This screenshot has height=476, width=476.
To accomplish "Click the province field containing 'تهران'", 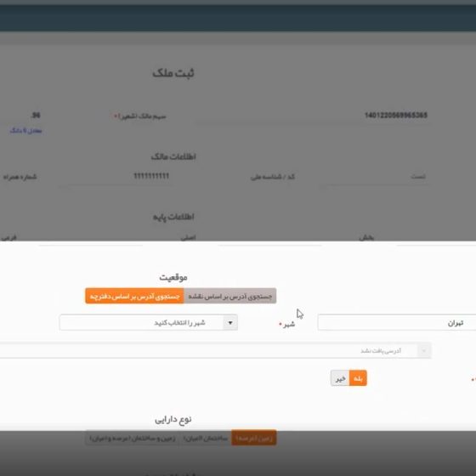I will click(x=397, y=322).
